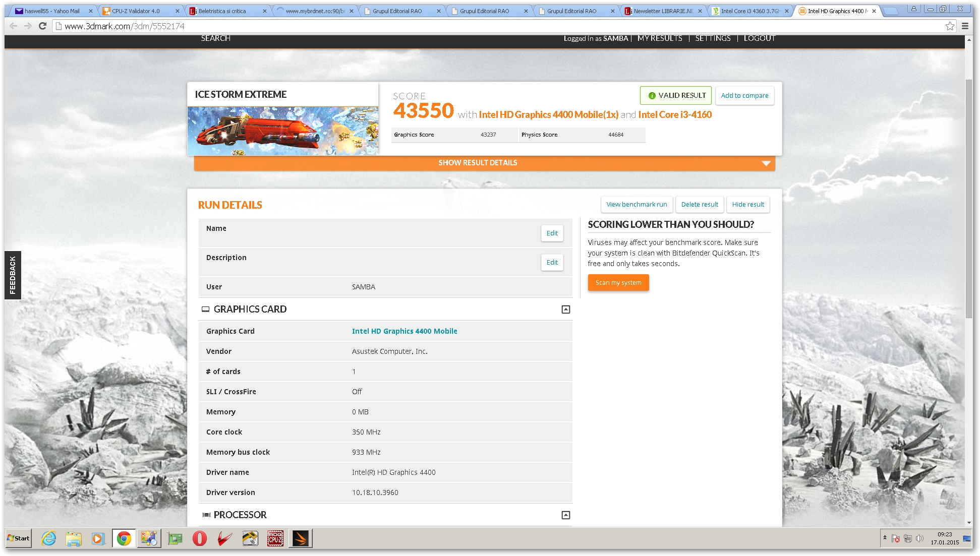The height and width of the screenshot is (556, 980).
Task: Click Intel HD Graphics 4400 Mobile(1x) score link
Action: click(548, 115)
